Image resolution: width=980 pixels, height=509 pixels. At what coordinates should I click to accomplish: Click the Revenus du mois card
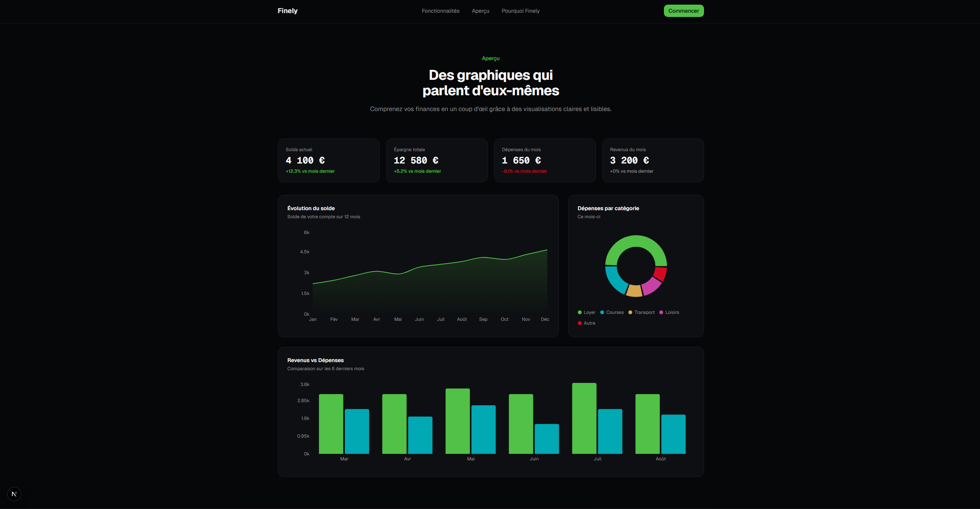point(653,160)
